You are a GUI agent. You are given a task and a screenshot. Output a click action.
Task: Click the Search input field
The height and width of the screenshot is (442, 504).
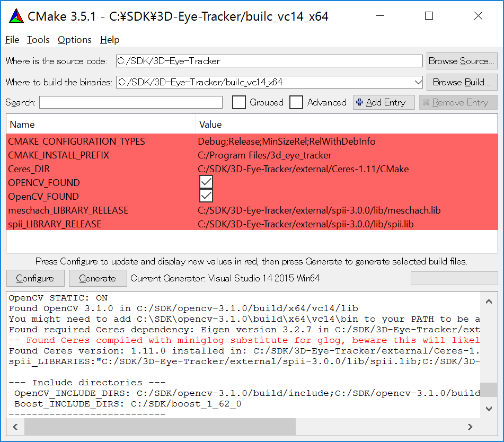(131, 102)
